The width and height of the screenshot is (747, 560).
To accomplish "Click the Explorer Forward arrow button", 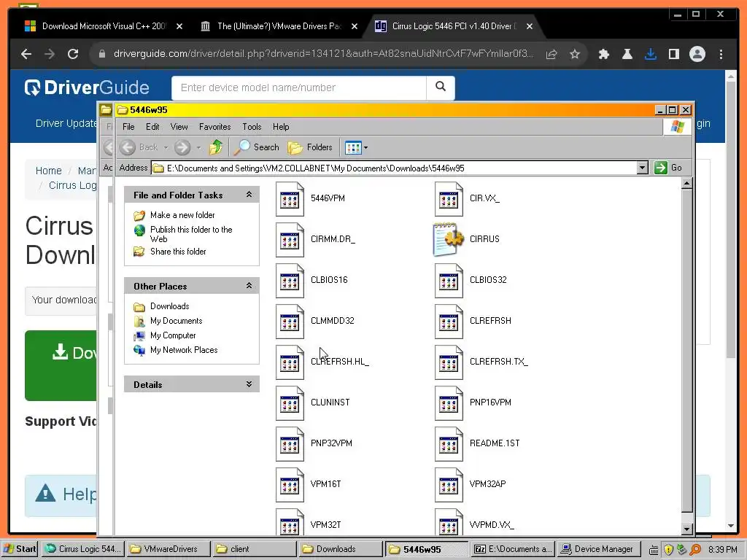I will [x=182, y=147].
